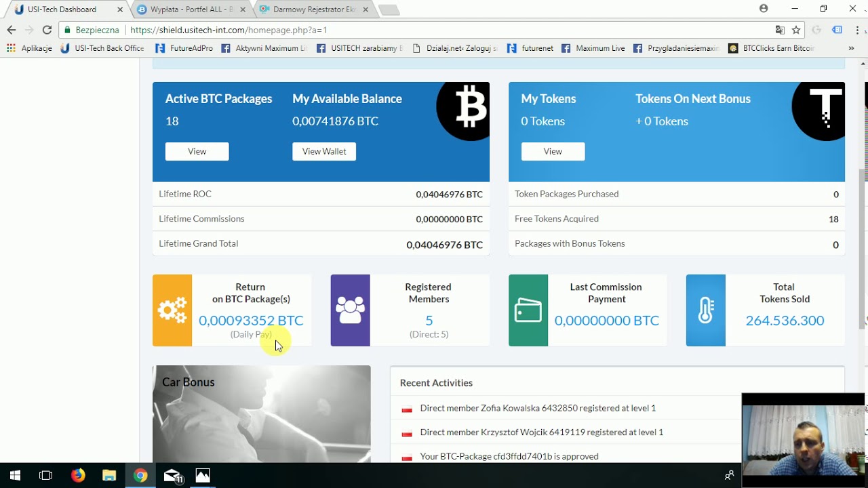Screen dimensions: 868x488
Task: Click Recent Activities heading
Action: 436,383
